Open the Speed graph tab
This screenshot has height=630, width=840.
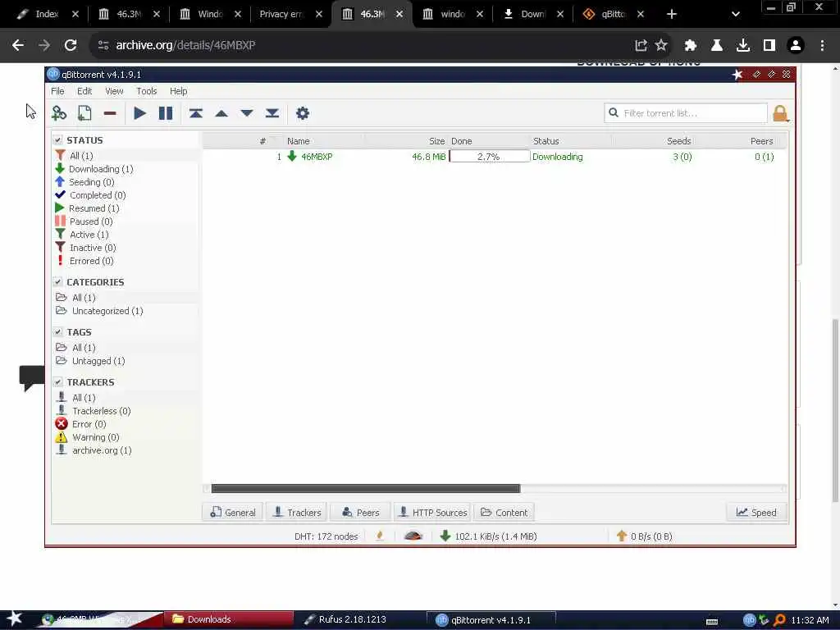[x=757, y=512]
